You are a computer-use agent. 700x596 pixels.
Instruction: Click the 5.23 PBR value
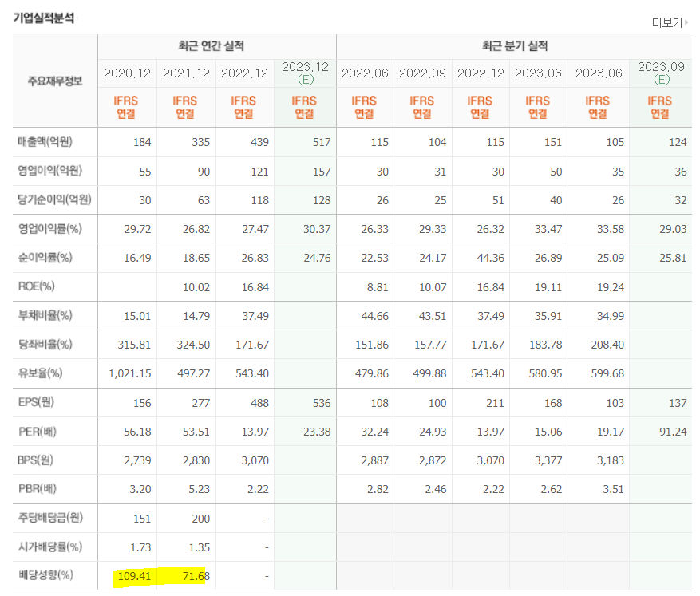coord(199,489)
